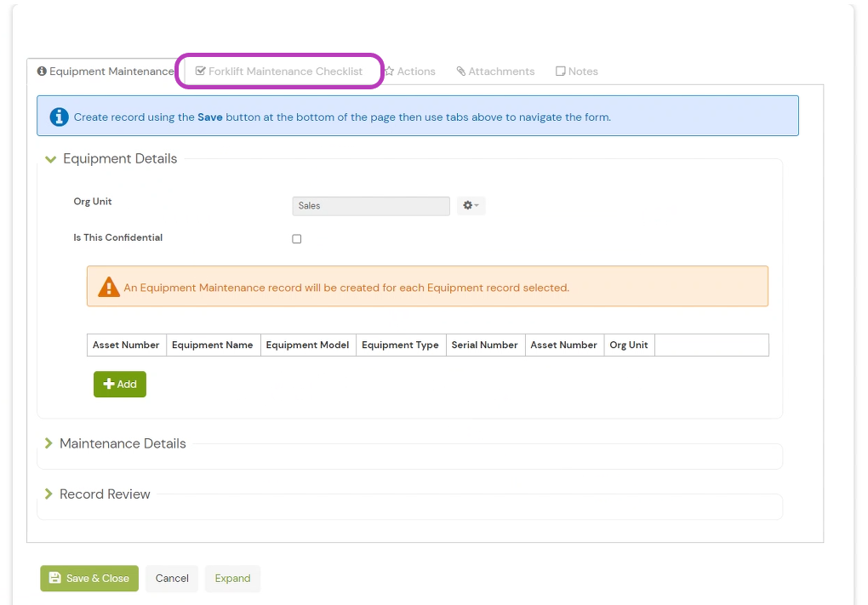Click the Expand button at the bottom

231,578
